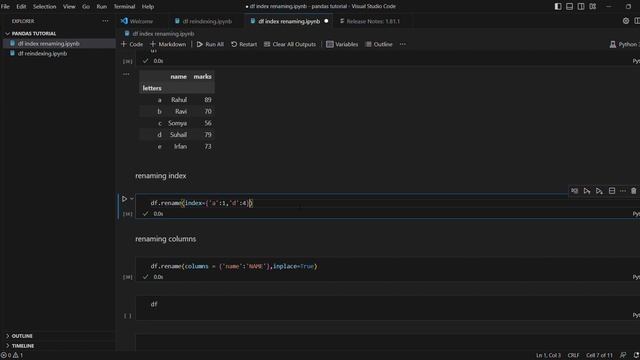Restart the notebook kernel

pos(244,44)
